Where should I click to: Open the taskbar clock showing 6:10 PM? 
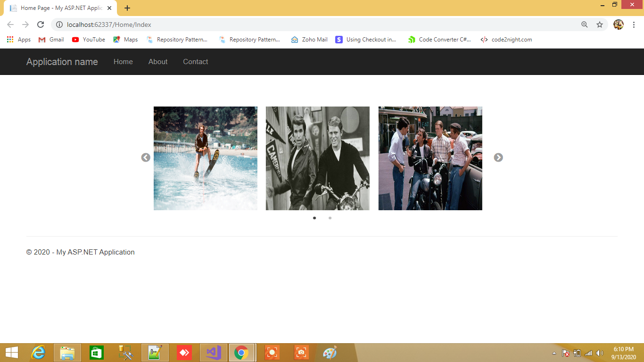click(x=623, y=353)
